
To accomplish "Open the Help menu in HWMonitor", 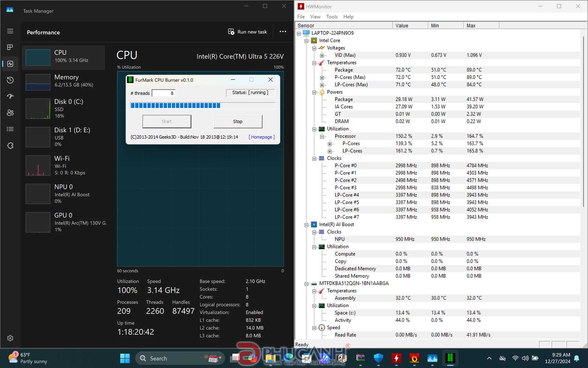I will [348, 17].
